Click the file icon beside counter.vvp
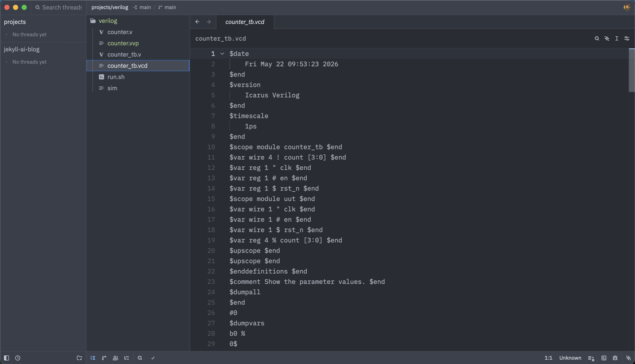 [x=101, y=43]
